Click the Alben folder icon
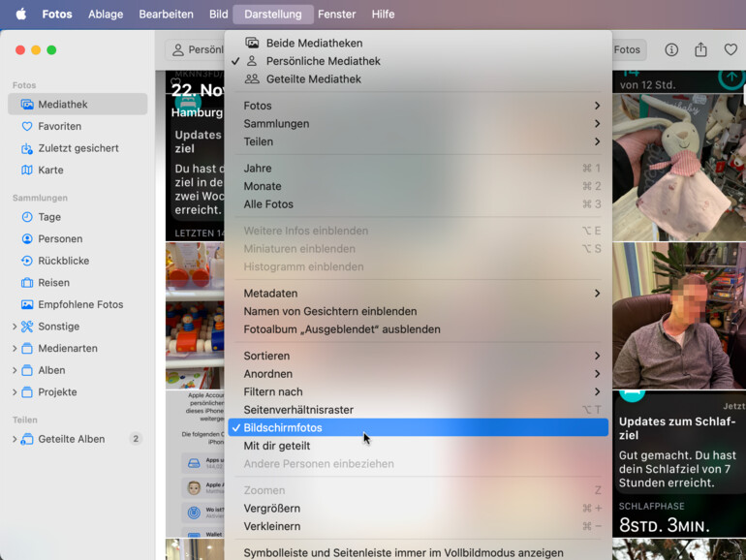 point(27,370)
